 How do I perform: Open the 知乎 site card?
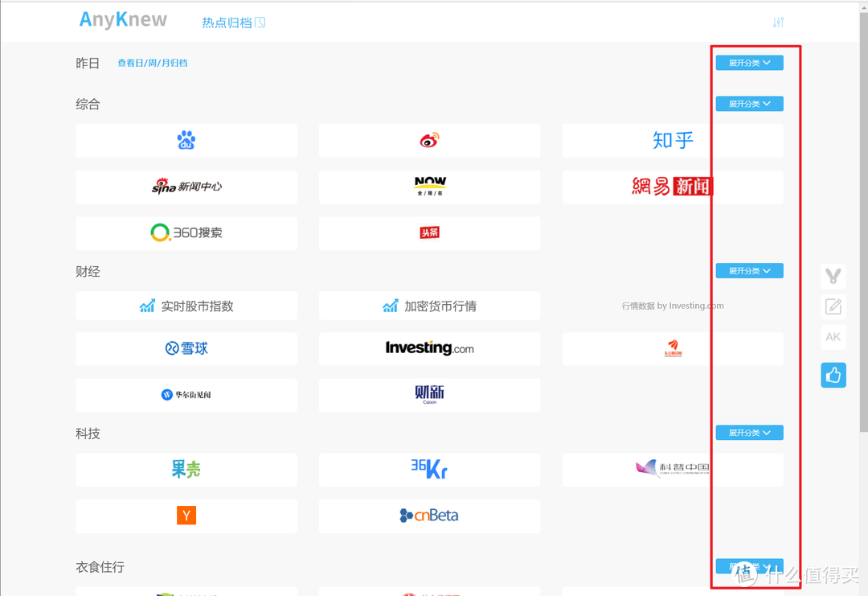coord(673,141)
